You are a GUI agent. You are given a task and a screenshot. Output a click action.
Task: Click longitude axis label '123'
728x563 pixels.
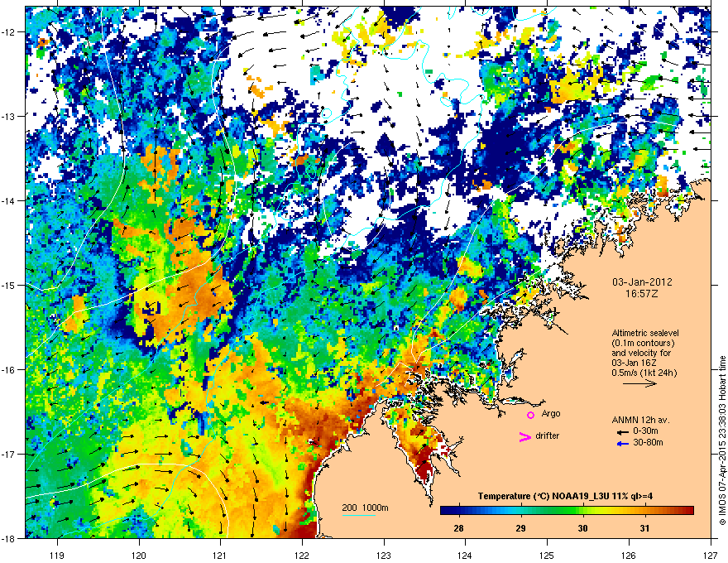pyautogui.click(x=384, y=555)
